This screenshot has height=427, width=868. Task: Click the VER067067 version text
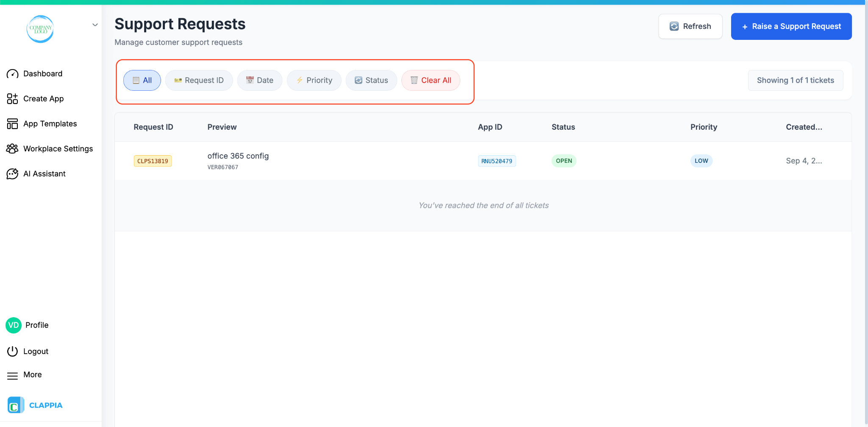[x=223, y=167]
